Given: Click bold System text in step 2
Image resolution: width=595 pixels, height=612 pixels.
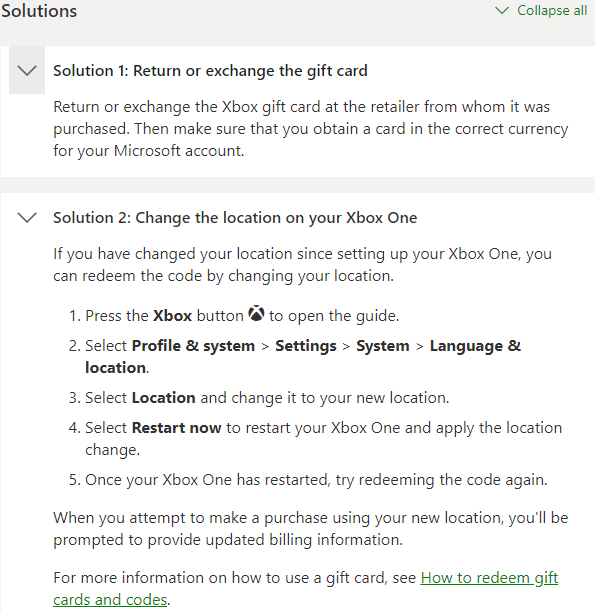Looking at the screenshot, I should [x=383, y=346].
